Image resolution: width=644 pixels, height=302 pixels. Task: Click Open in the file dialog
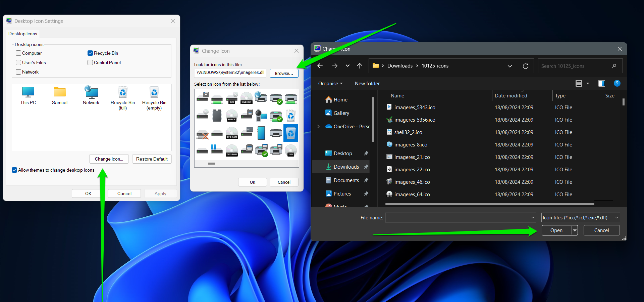click(x=556, y=230)
